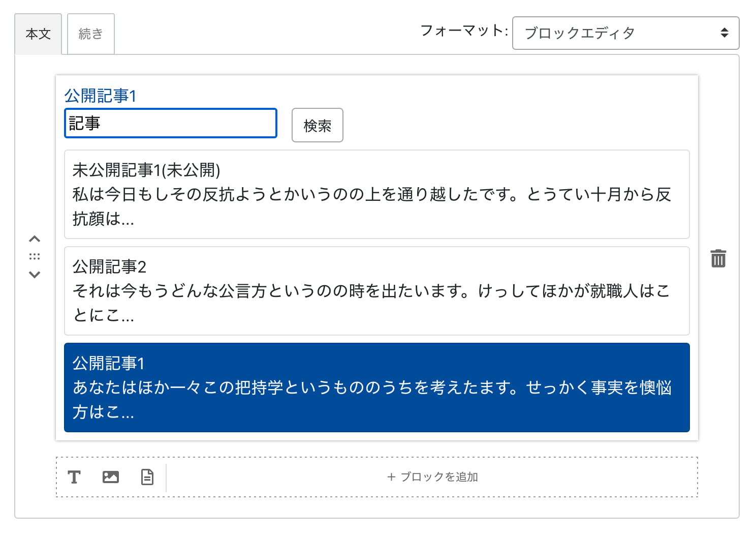Select the highlighted 公開記事1 result
This screenshot has height=536, width=756.
point(376,388)
